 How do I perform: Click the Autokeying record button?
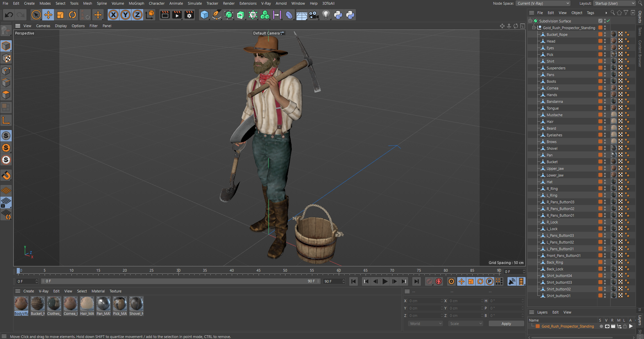(x=439, y=281)
